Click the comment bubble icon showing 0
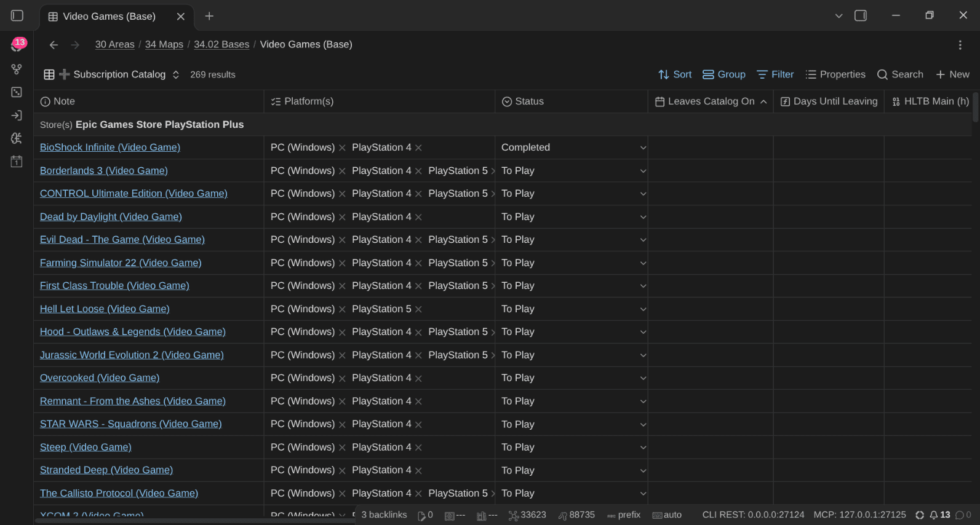This screenshot has width=980, height=525. [x=963, y=515]
